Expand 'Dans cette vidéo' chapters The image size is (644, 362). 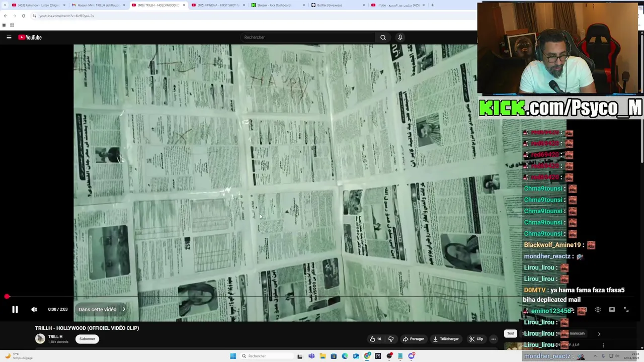(x=102, y=310)
